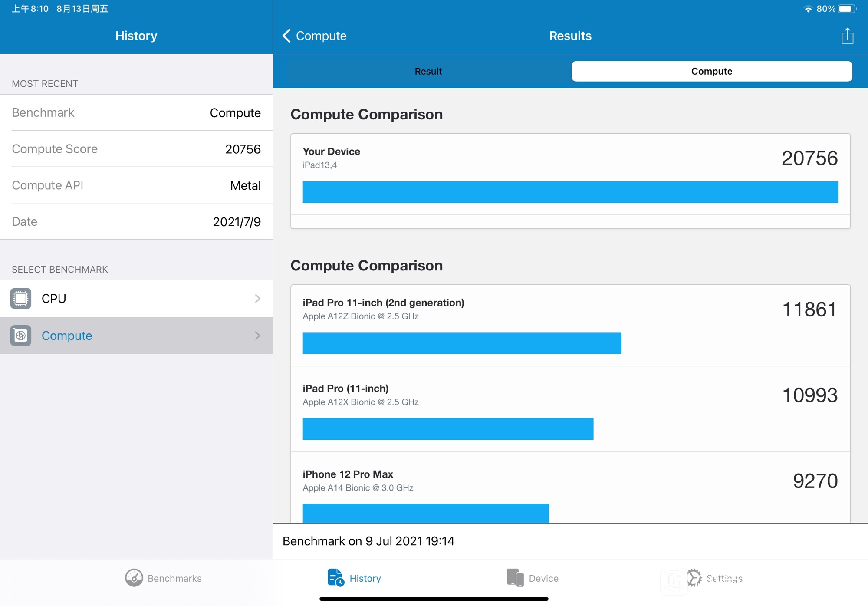
Task: Click the History panel title
Action: click(136, 36)
